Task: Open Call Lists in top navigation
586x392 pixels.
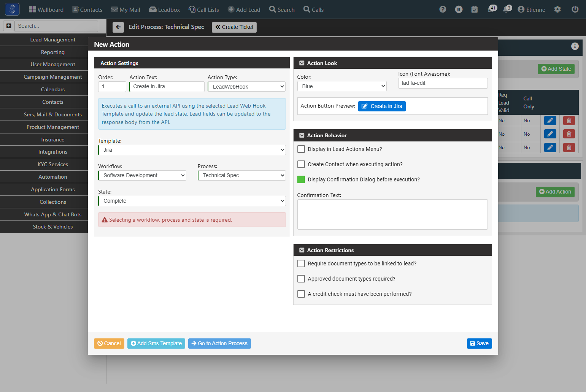Action: click(204, 10)
